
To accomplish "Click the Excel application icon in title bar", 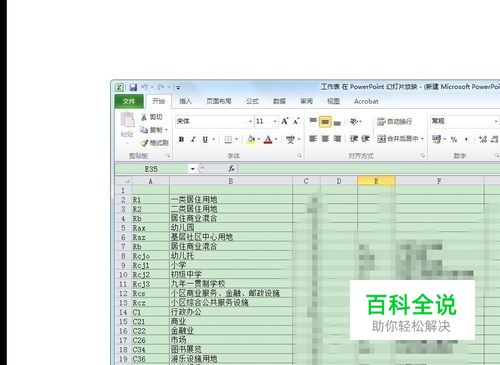I will pyautogui.click(x=119, y=88).
